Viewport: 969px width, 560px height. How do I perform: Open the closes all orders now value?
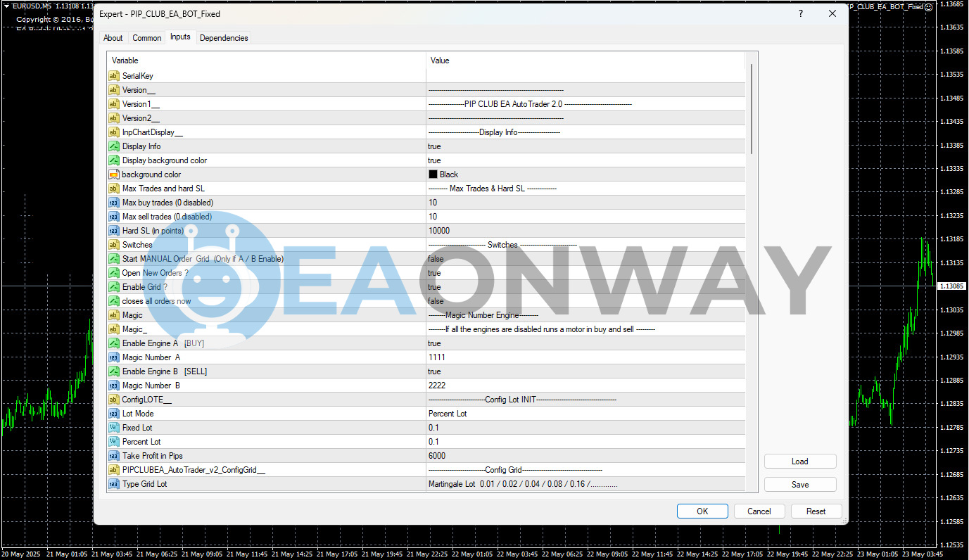pos(585,301)
